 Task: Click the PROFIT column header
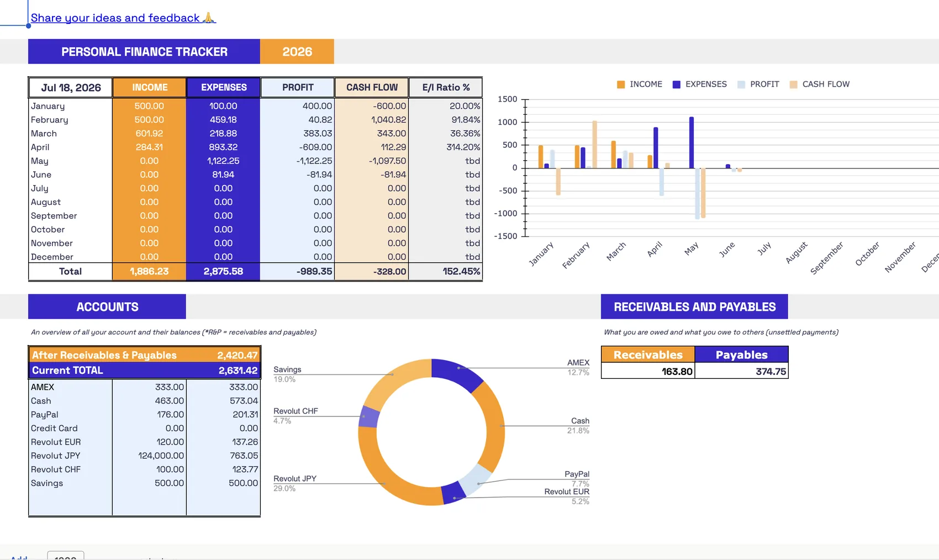pyautogui.click(x=298, y=87)
